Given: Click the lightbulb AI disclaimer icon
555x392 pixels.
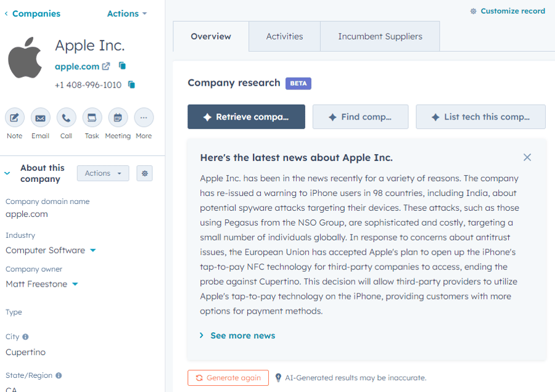Looking at the screenshot, I should pos(278,378).
